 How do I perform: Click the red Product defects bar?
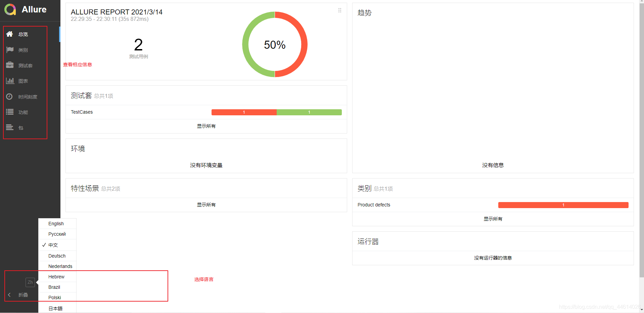(563, 205)
